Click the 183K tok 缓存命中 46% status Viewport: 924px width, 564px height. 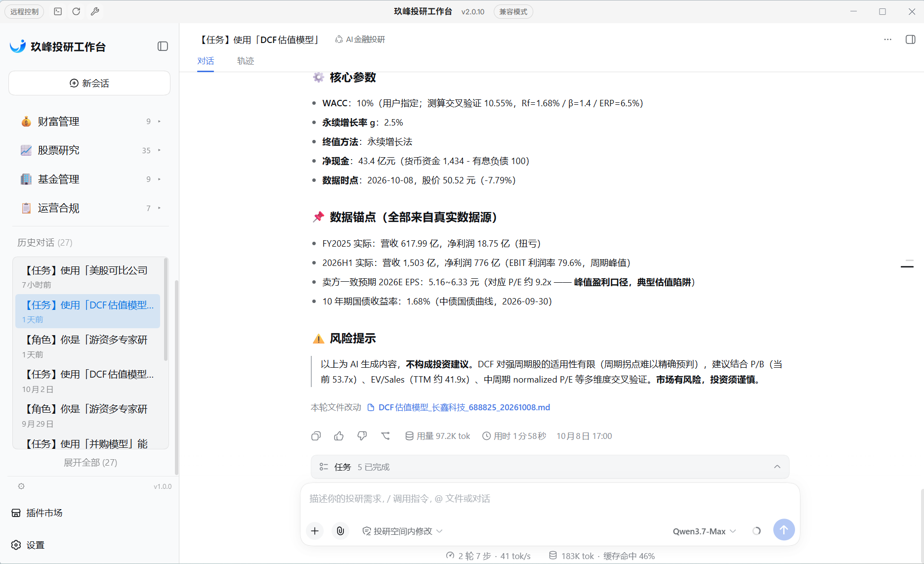(602, 556)
